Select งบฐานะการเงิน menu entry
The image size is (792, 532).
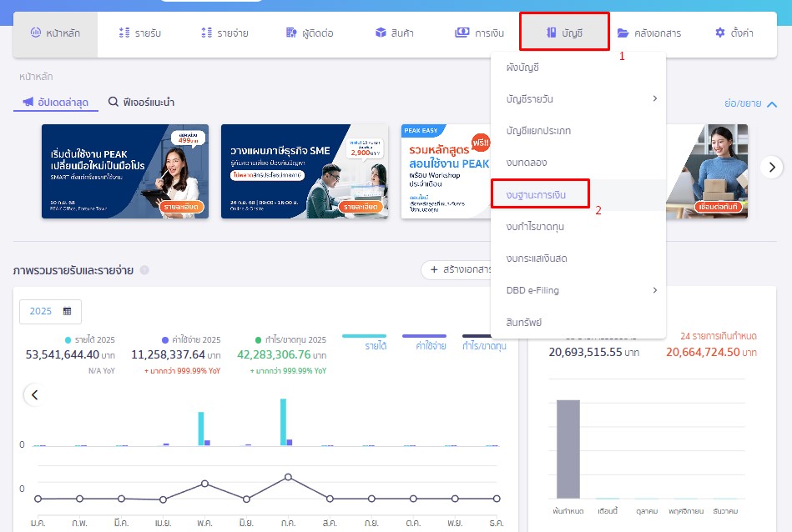coord(578,194)
